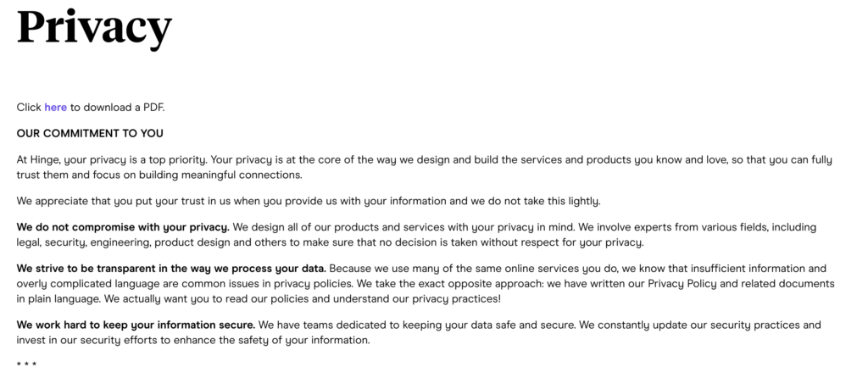Screen dimensions: 868x378
Task: Click the bold "We do not compromise with your privacy." text
Action: click(x=123, y=227)
